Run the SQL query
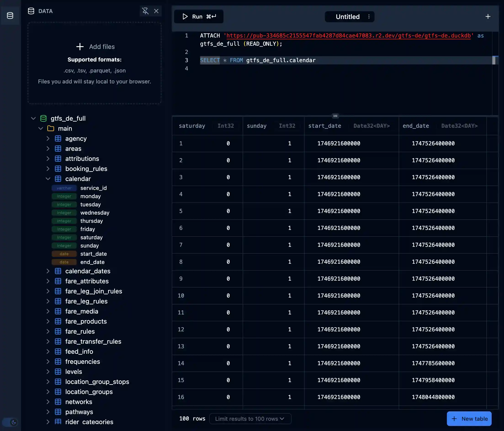Image resolution: width=504 pixels, height=431 pixels. (x=199, y=16)
